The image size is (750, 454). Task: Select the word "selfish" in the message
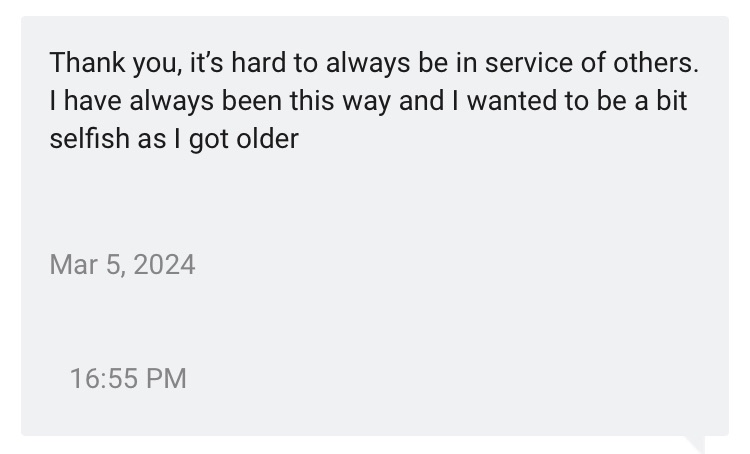(x=90, y=138)
